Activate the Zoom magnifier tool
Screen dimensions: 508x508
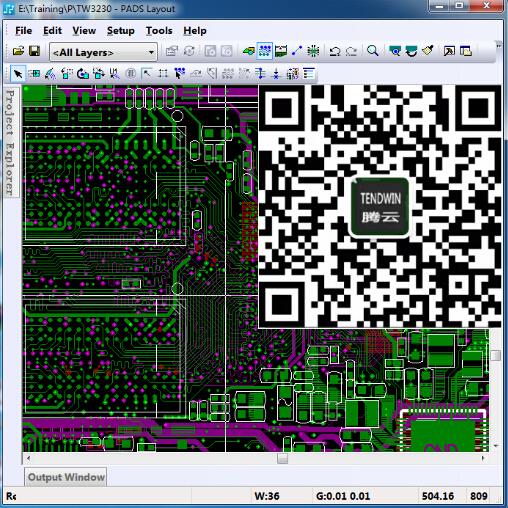[x=372, y=51]
